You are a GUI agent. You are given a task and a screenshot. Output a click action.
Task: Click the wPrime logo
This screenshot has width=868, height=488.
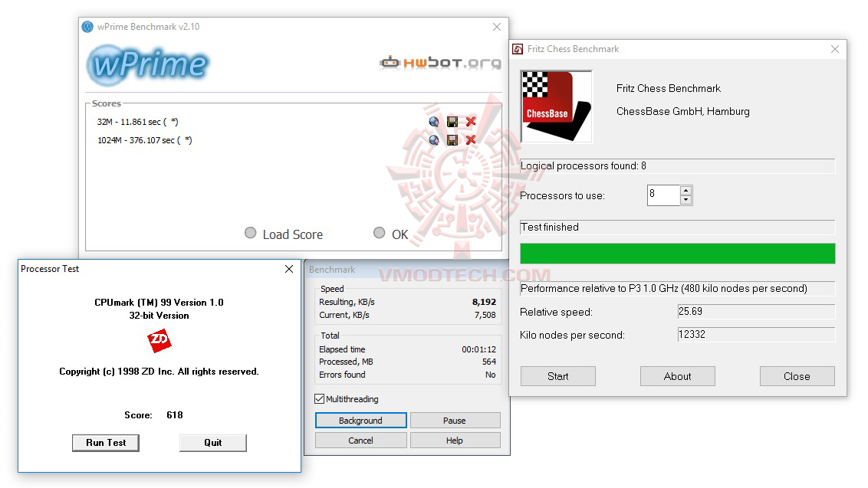click(148, 64)
